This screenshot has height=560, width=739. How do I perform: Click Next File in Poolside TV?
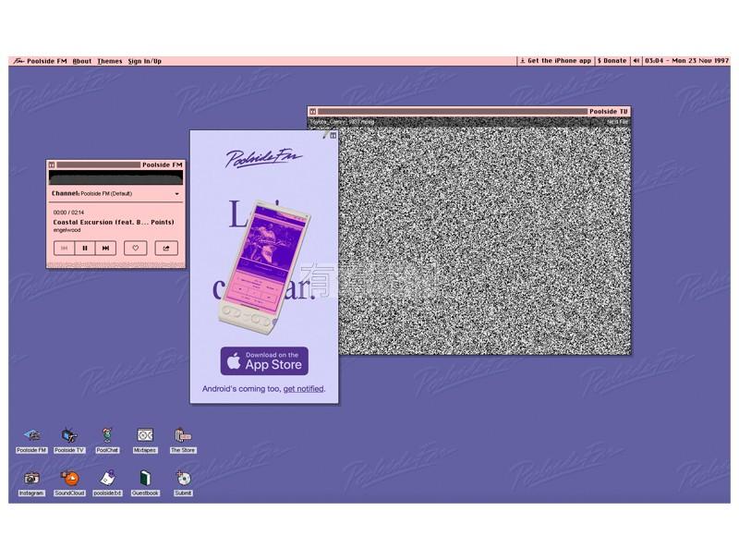tap(617, 122)
